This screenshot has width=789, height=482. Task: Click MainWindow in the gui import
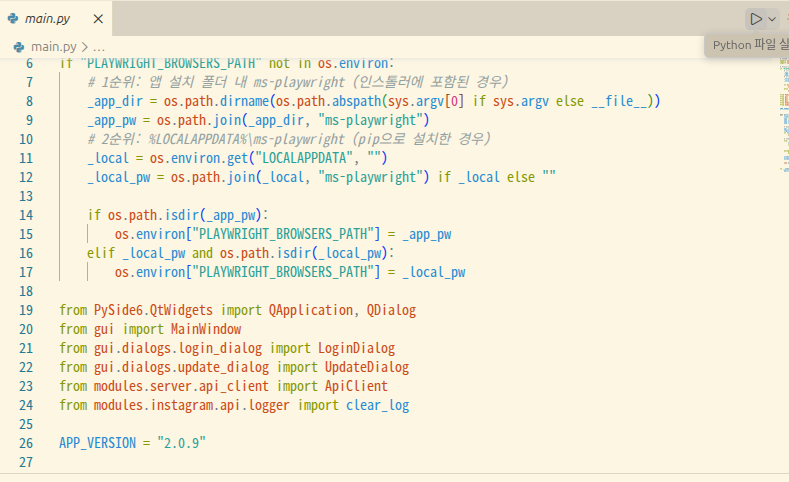pos(207,328)
